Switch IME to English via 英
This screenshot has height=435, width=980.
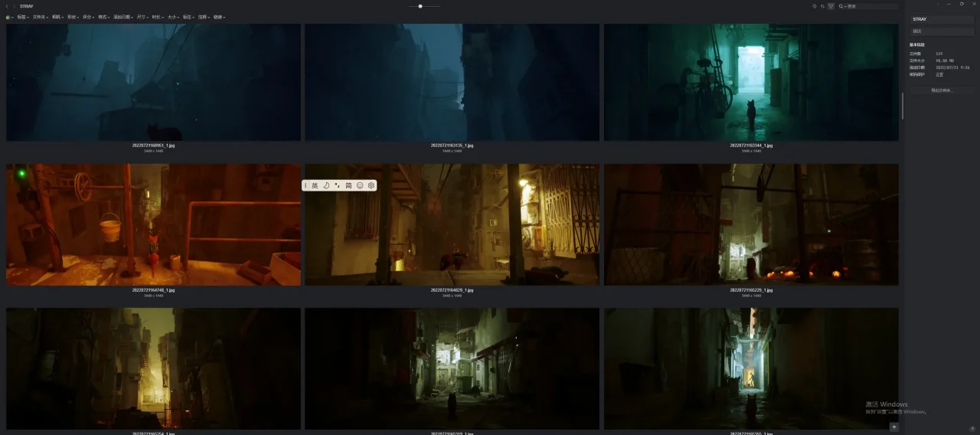coord(315,185)
